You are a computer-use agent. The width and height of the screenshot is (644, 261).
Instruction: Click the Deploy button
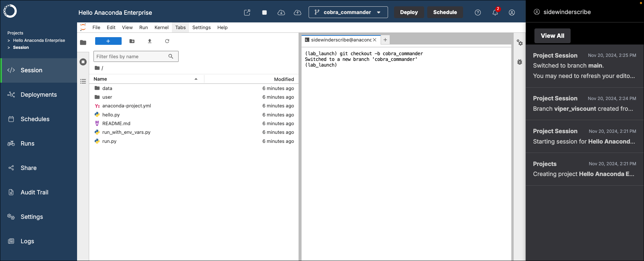click(x=409, y=12)
